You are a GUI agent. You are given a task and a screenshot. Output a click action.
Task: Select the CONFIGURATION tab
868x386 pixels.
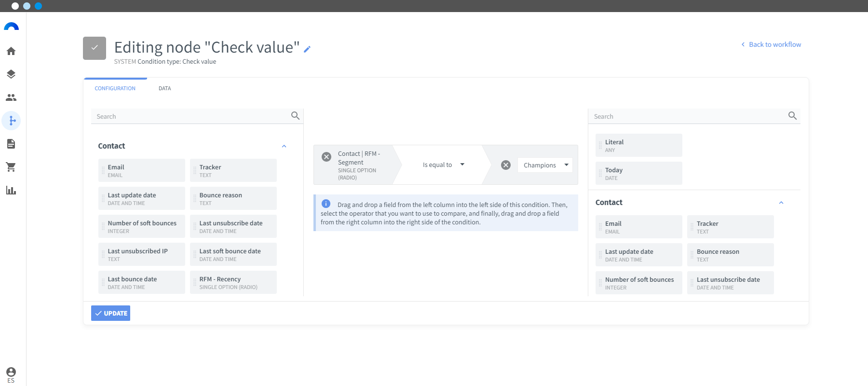tap(115, 88)
